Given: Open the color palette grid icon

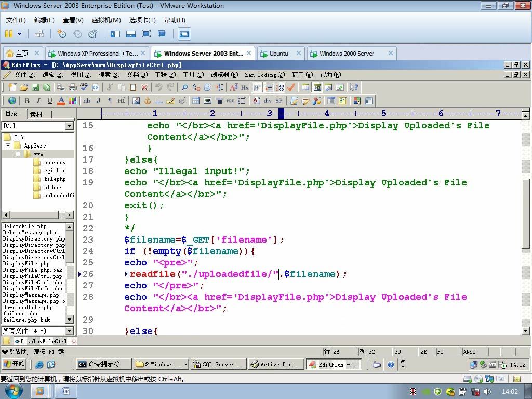Looking at the screenshot, I should pyautogui.click(x=73, y=101).
